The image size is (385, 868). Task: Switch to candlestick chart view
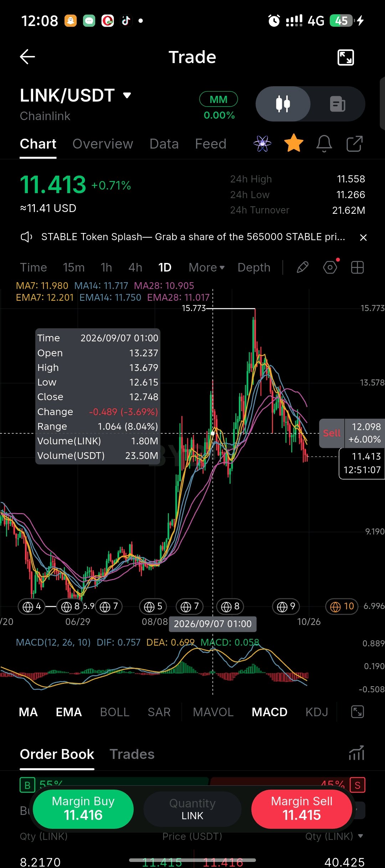(x=283, y=104)
